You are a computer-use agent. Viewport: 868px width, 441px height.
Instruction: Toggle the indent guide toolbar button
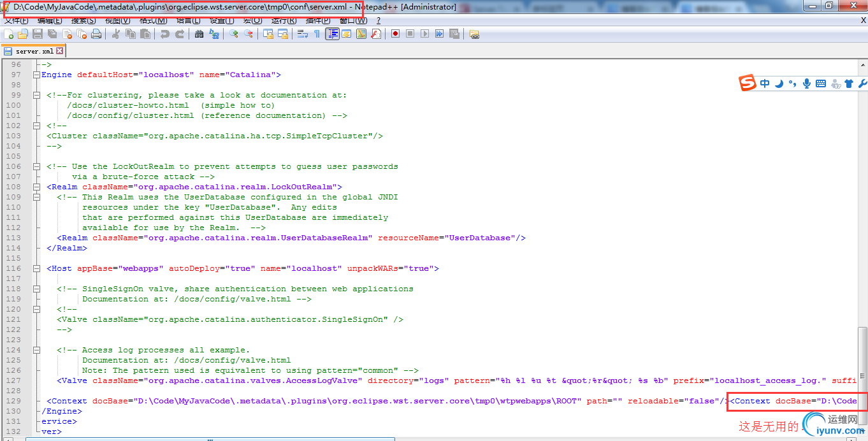(x=332, y=34)
